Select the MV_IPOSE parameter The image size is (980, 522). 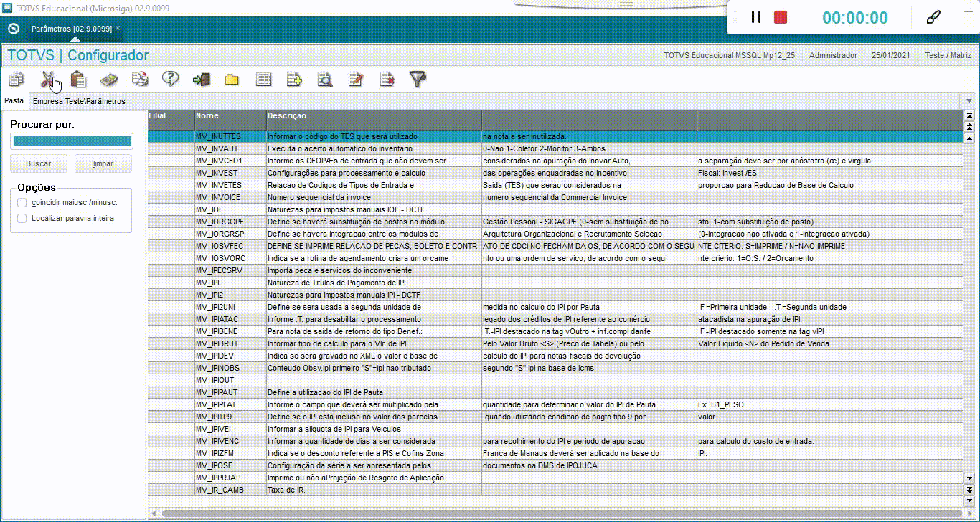(x=555, y=465)
